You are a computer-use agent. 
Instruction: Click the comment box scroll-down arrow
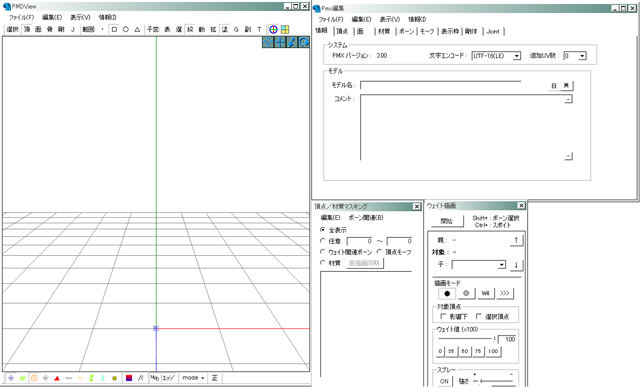click(x=569, y=156)
